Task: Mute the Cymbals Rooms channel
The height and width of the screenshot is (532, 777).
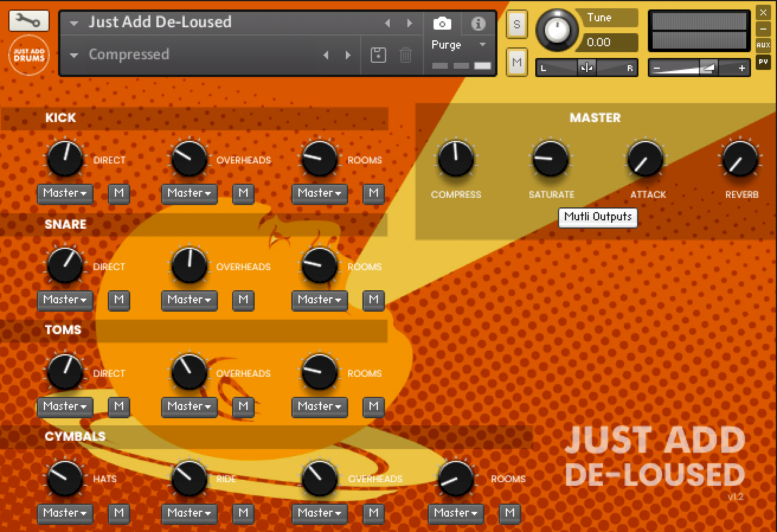Action: pyautogui.click(x=510, y=513)
